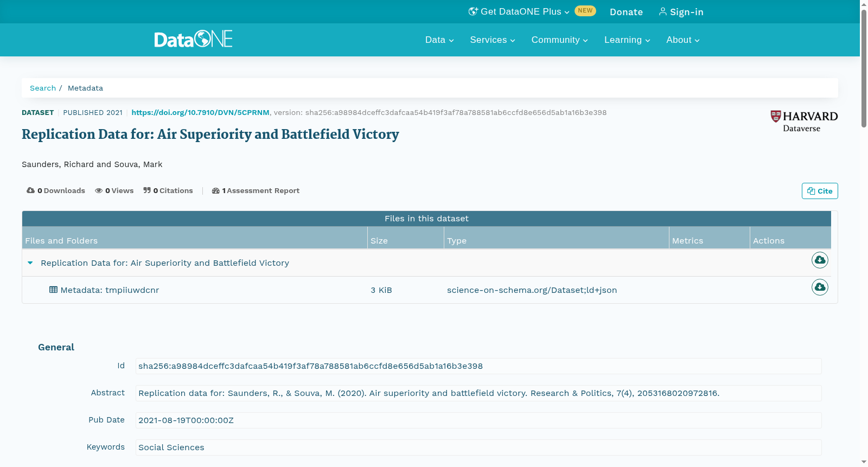This screenshot has height=467, width=868.
Task: Click the dataset title heading
Action: [x=210, y=134]
